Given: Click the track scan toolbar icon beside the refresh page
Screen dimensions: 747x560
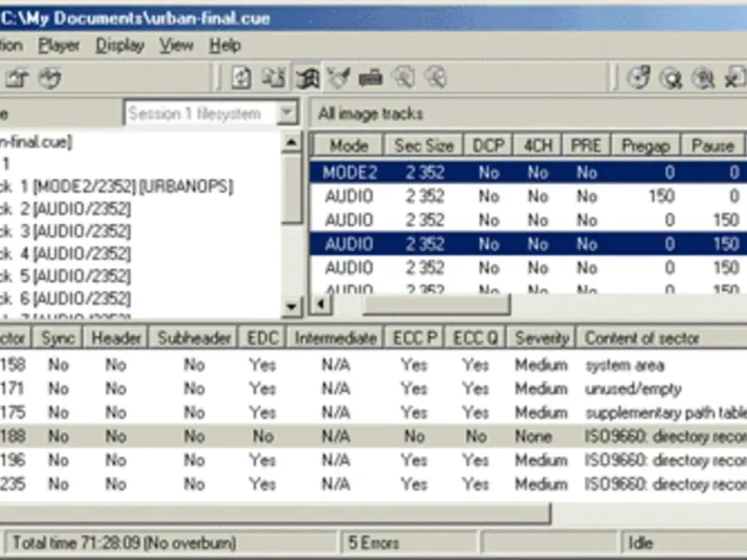Looking at the screenshot, I should point(274,77).
